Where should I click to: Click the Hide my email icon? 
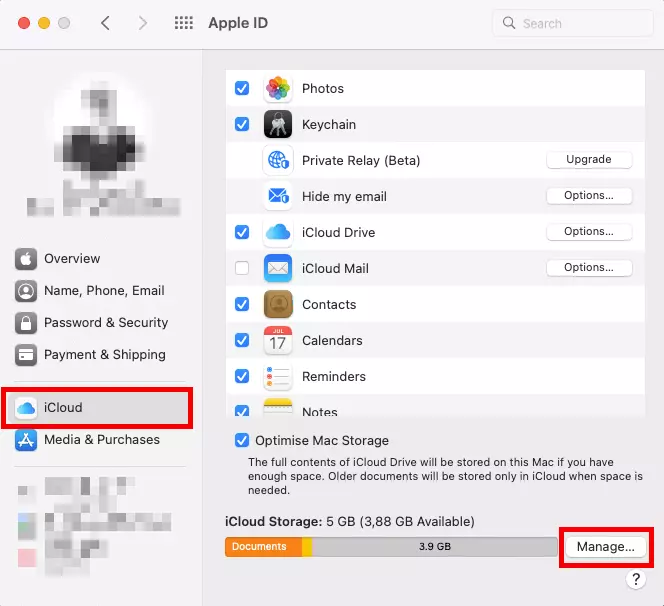(277, 197)
